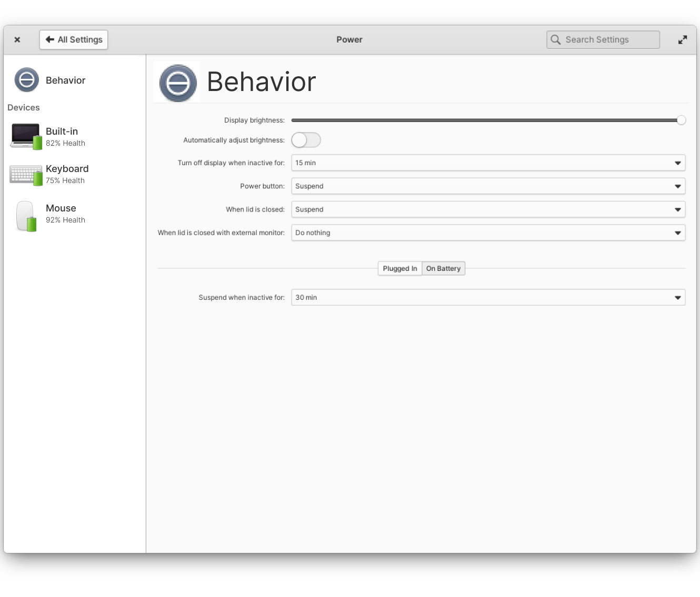Screen dimensions: 700x597
Task: Return to All Settings
Action: pyautogui.click(x=74, y=39)
